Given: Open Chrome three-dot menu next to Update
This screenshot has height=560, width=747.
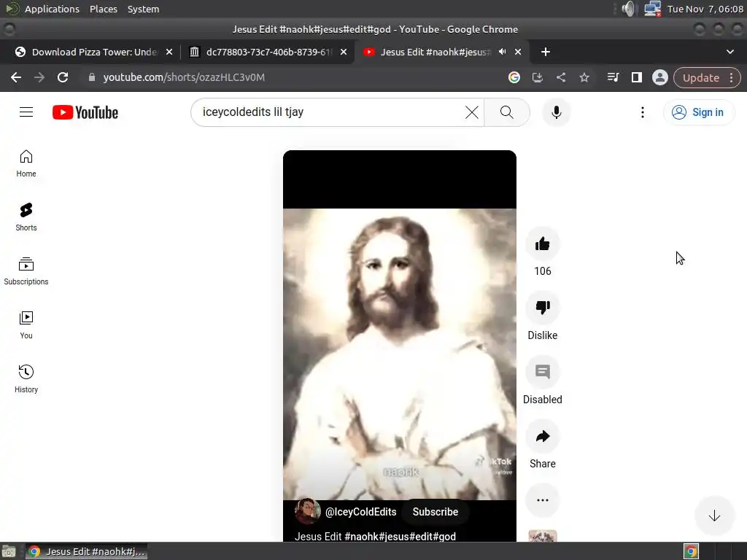Looking at the screenshot, I should (x=731, y=77).
